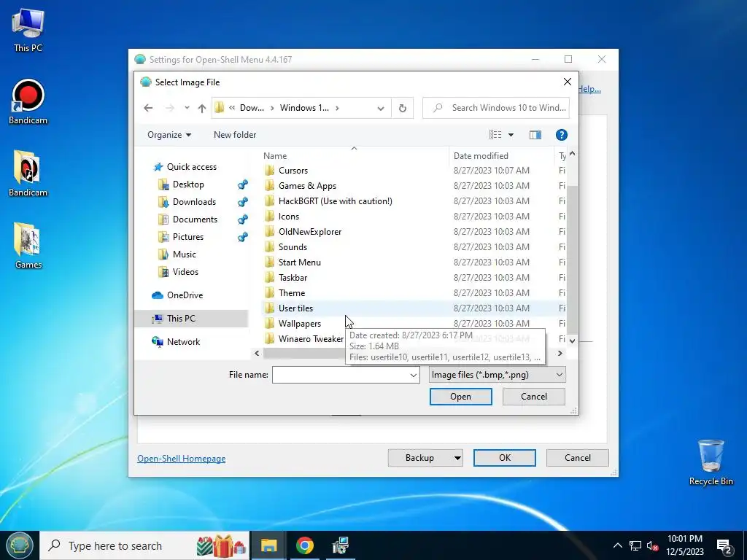Click the Start shell button
Screen dimensions: 747x560
[19, 545]
